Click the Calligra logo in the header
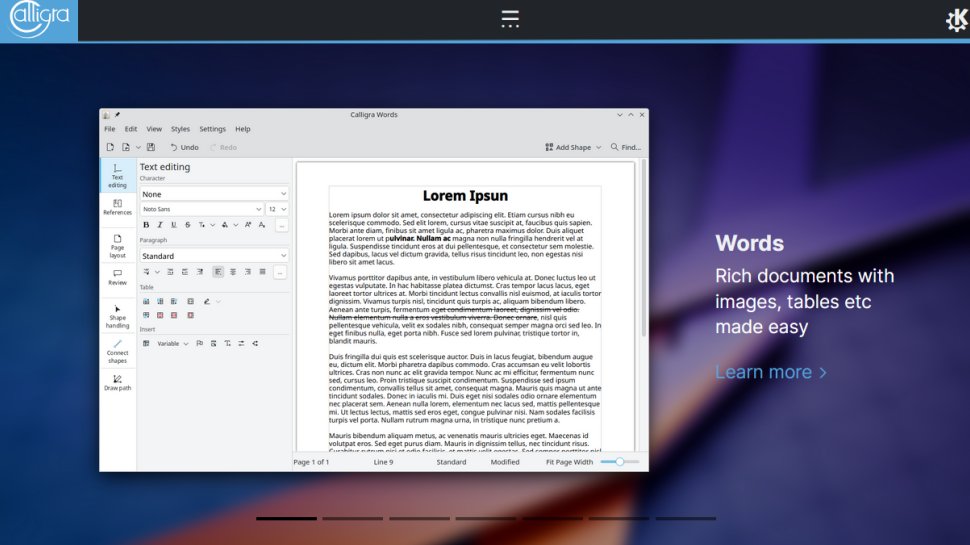This screenshot has height=545, width=970. point(39,20)
